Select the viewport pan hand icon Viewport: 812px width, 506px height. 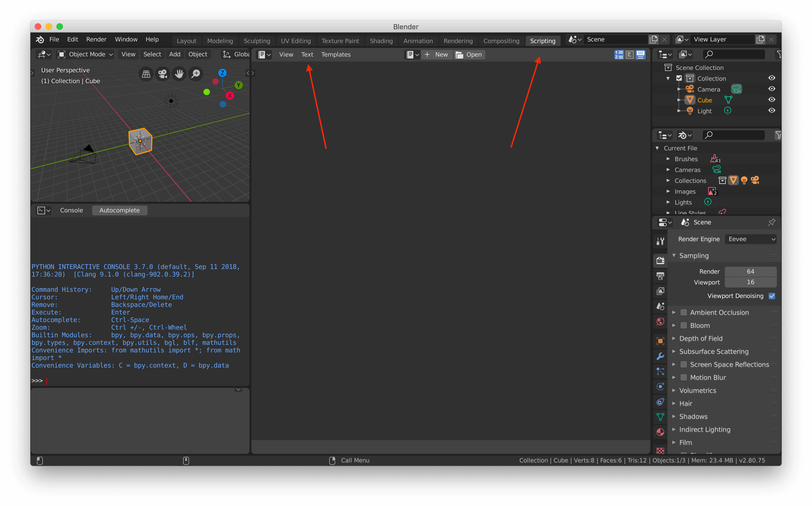coord(179,74)
